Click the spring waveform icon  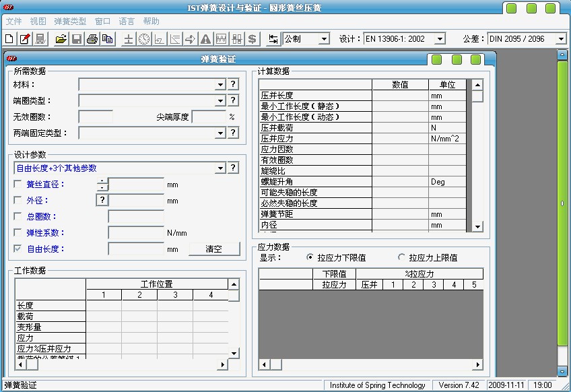coord(221,38)
